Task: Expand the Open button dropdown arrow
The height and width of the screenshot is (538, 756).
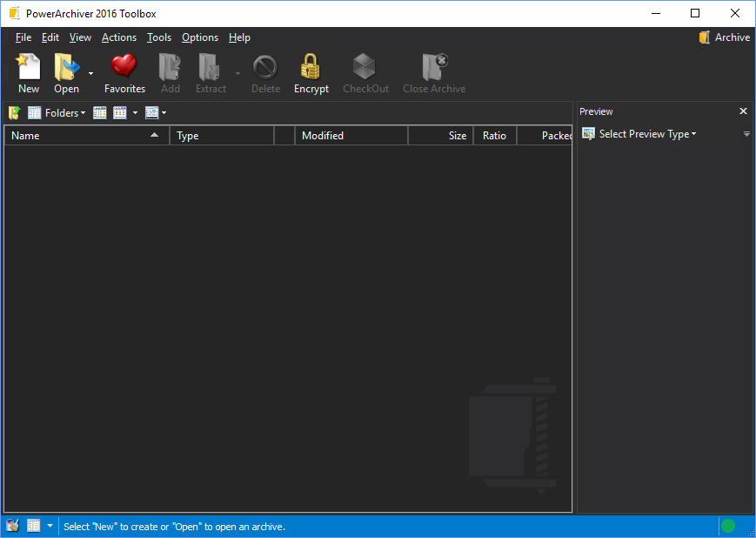Action: point(90,73)
